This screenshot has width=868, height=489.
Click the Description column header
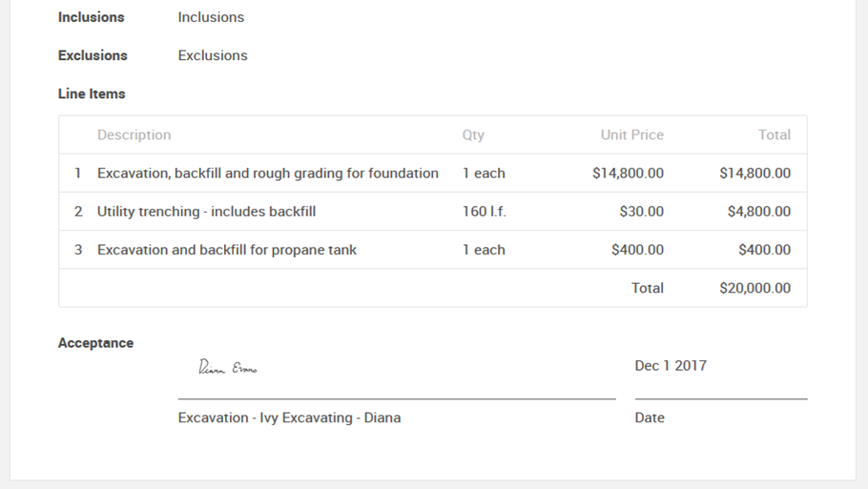point(134,135)
